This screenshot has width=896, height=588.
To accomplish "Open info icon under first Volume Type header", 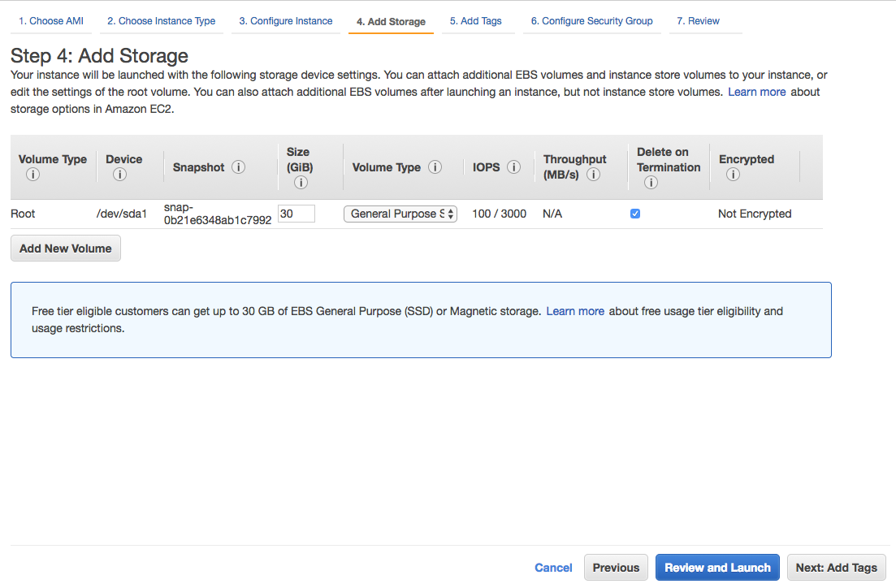I will coord(32,175).
